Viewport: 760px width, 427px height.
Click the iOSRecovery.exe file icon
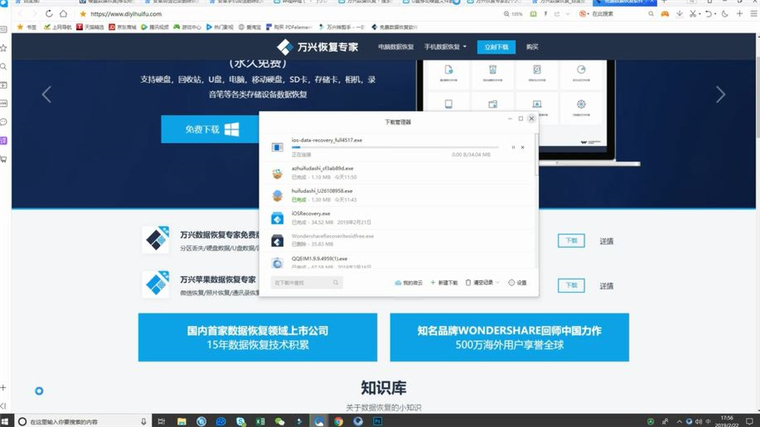coord(277,218)
